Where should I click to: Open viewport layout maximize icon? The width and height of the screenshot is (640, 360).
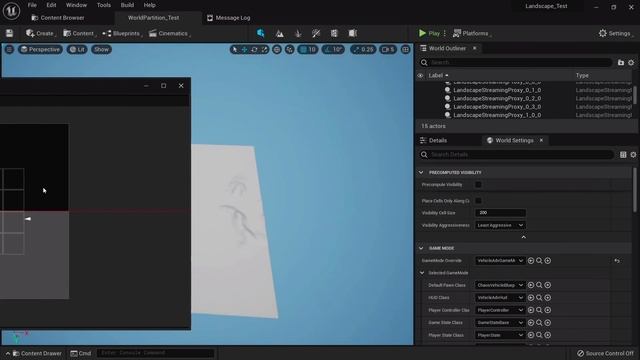(405, 49)
